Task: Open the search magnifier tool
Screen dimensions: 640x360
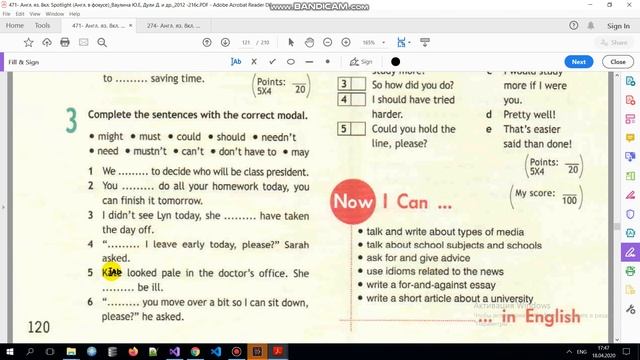Action: 102,42
